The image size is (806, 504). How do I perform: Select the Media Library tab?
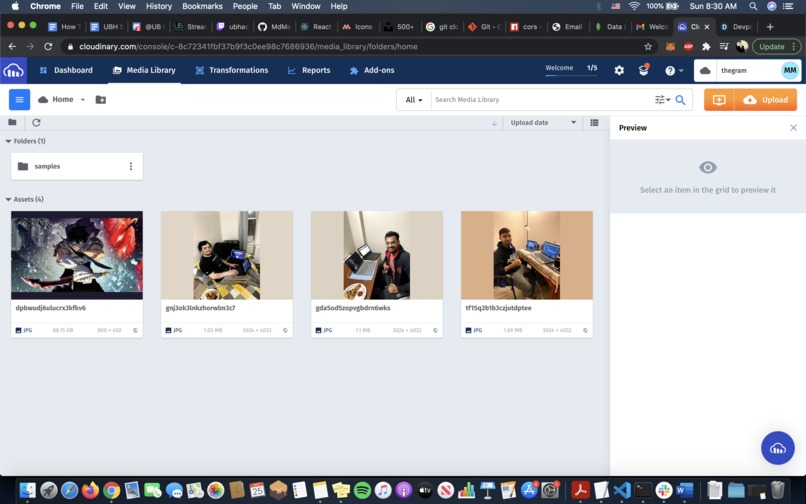144,70
